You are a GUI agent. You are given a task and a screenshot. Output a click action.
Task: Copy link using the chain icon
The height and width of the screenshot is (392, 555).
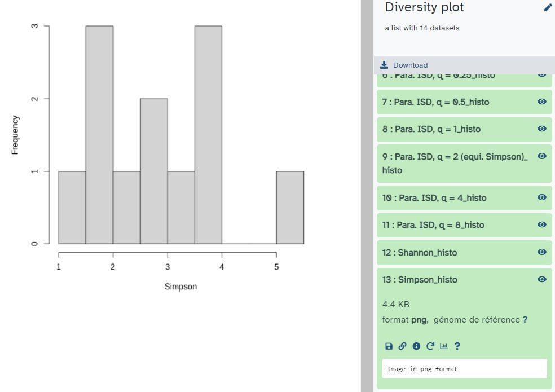pos(403,346)
